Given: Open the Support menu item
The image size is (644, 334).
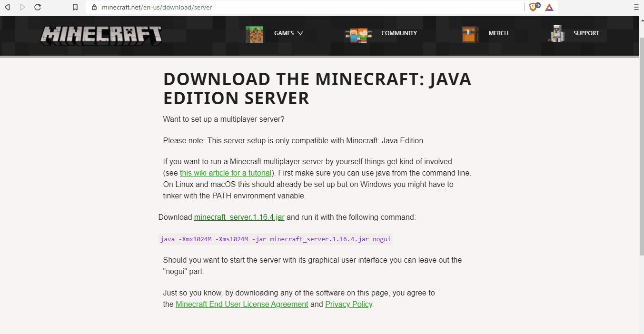Looking at the screenshot, I should tap(586, 33).
